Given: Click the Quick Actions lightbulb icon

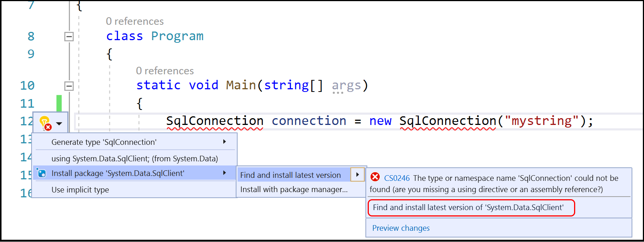Looking at the screenshot, I should tap(44, 120).
